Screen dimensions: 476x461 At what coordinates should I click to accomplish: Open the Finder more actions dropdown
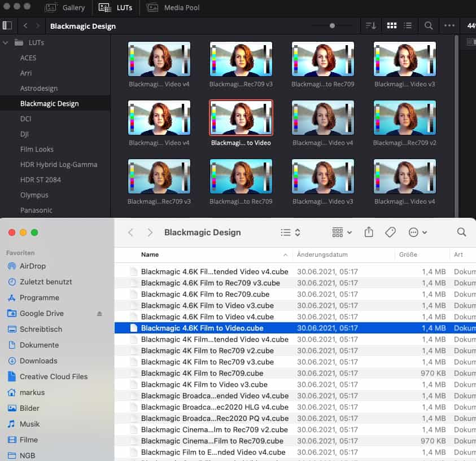pyautogui.click(x=417, y=232)
